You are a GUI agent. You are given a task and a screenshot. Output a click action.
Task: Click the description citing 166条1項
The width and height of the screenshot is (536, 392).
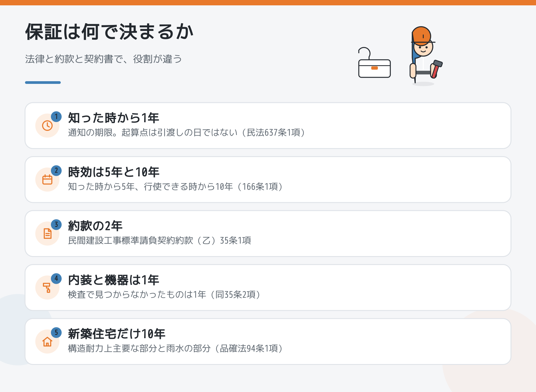pyautogui.click(x=175, y=186)
